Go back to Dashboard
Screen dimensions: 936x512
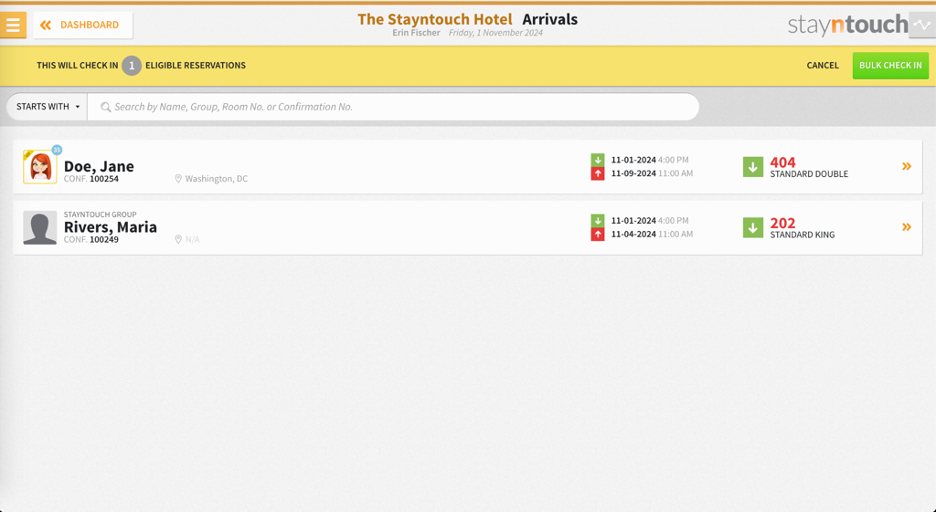click(x=83, y=25)
